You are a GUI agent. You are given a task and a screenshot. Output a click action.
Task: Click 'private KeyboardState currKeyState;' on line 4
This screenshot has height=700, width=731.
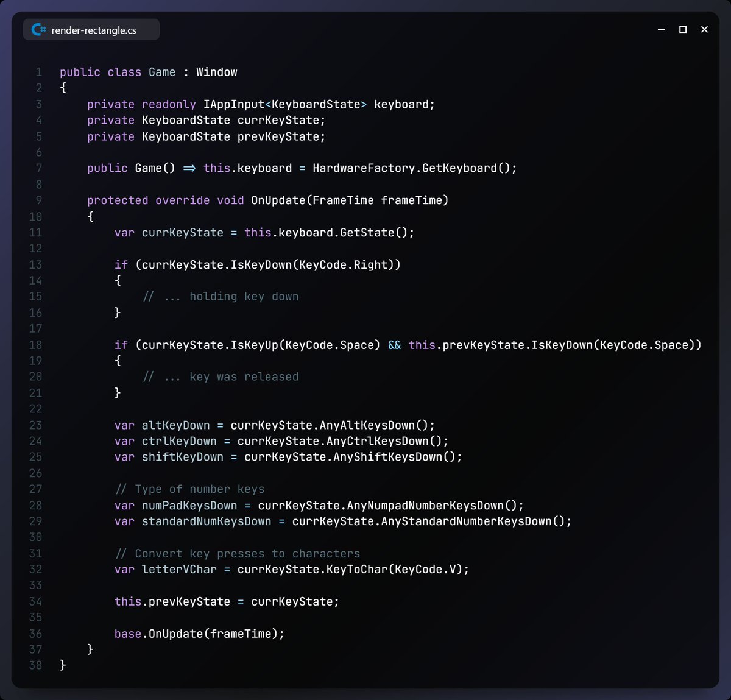(x=207, y=120)
